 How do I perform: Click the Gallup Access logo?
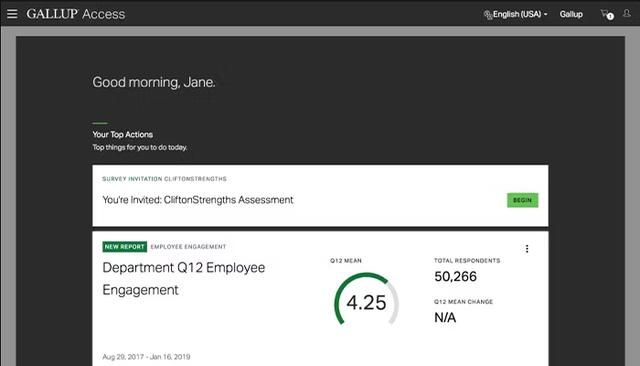pyautogui.click(x=76, y=14)
